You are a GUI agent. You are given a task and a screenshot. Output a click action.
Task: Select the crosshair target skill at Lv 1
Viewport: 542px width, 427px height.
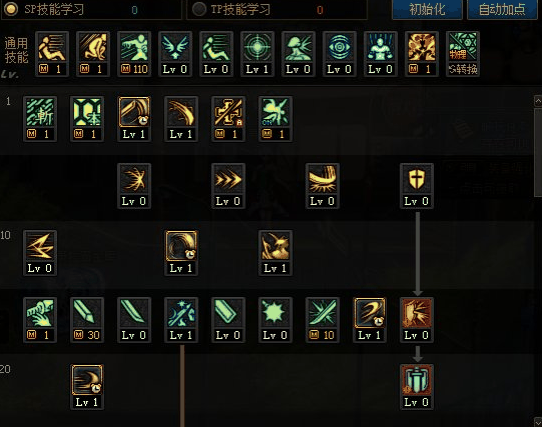pyautogui.click(x=257, y=54)
